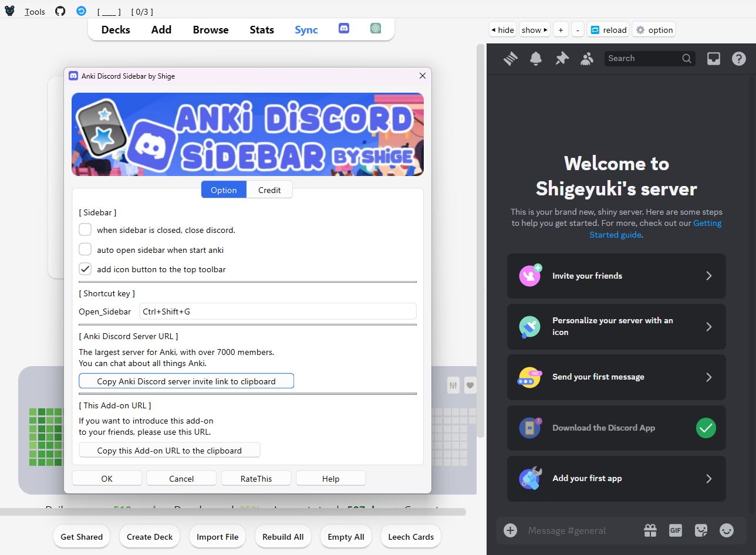Open the GIF picker in message bar
The image size is (756, 555).
click(x=676, y=530)
